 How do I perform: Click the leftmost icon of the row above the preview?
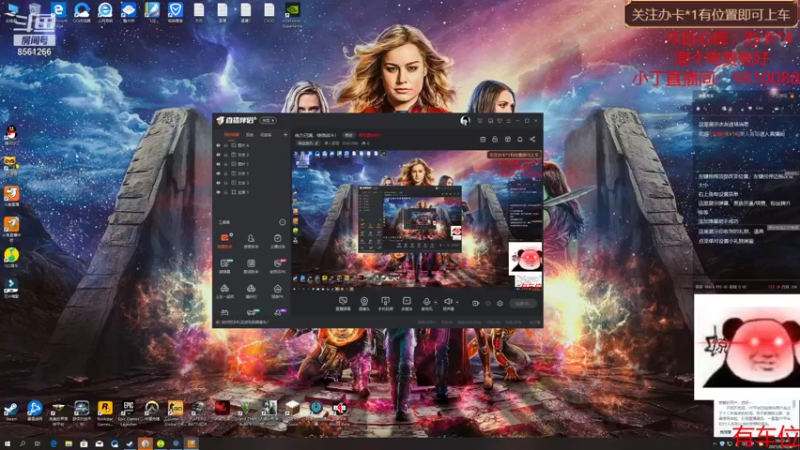pyautogui.click(x=483, y=139)
